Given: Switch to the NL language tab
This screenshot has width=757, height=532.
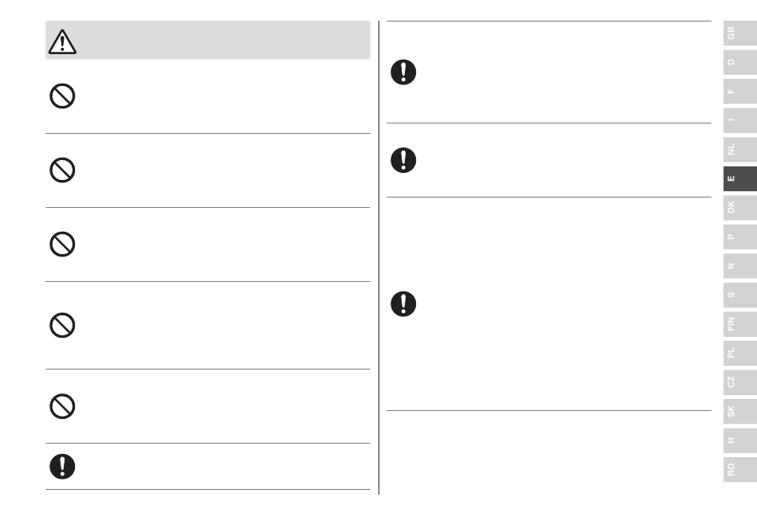Looking at the screenshot, I should (x=740, y=150).
